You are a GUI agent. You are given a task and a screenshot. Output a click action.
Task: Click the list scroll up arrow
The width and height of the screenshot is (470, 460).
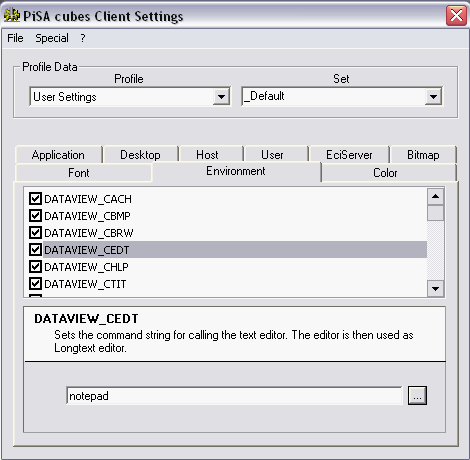point(435,197)
